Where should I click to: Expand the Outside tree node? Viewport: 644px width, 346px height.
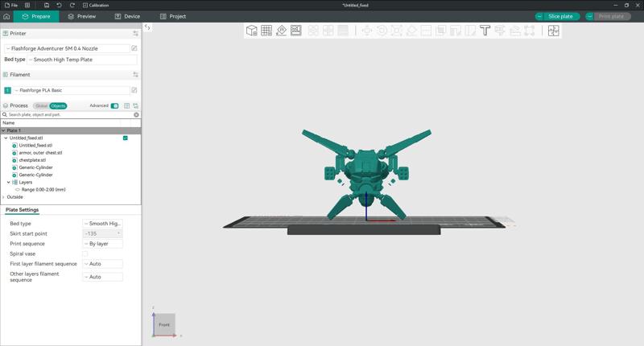click(4, 197)
